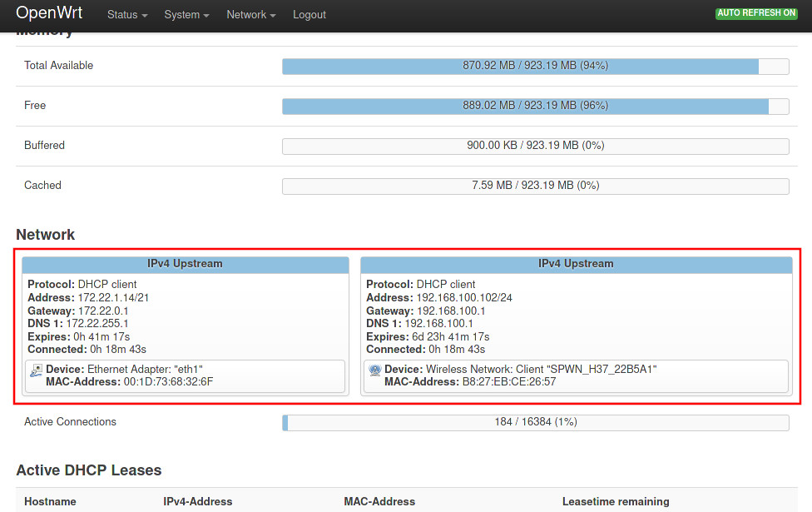Viewport: 812px width, 512px height.
Task: Click the wireless network client device icon
Action: 375,370
